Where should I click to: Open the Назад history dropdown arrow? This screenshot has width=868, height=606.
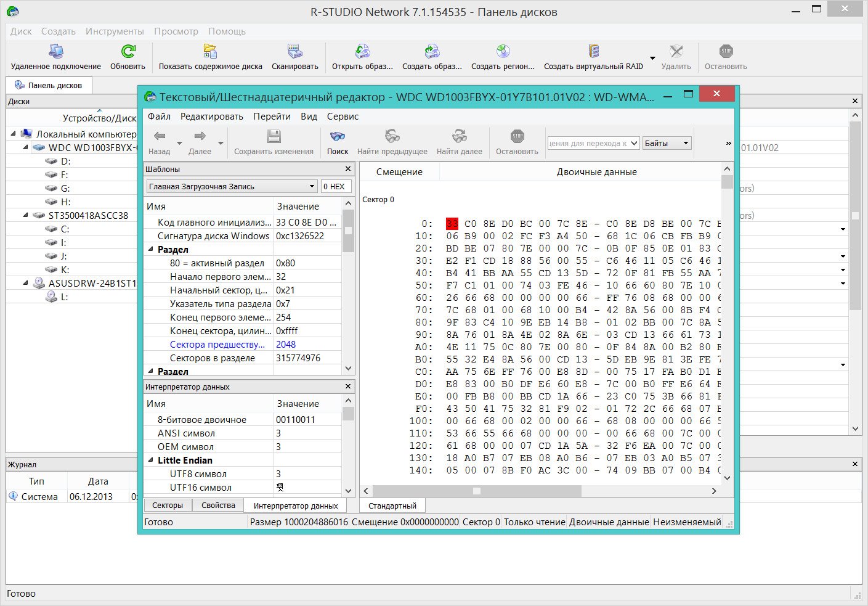pyautogui.click(x=179, y=143)
